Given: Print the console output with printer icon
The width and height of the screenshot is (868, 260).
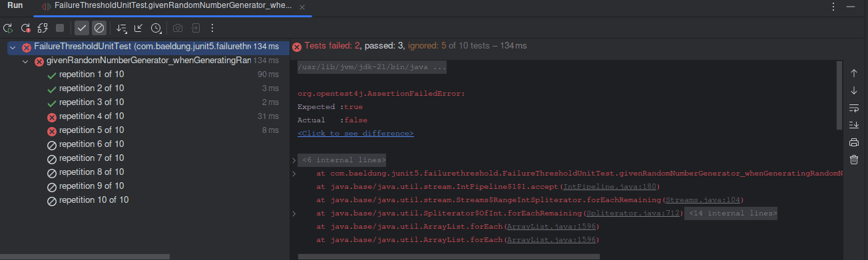Looking at the screenshot, I should [854, 142].
